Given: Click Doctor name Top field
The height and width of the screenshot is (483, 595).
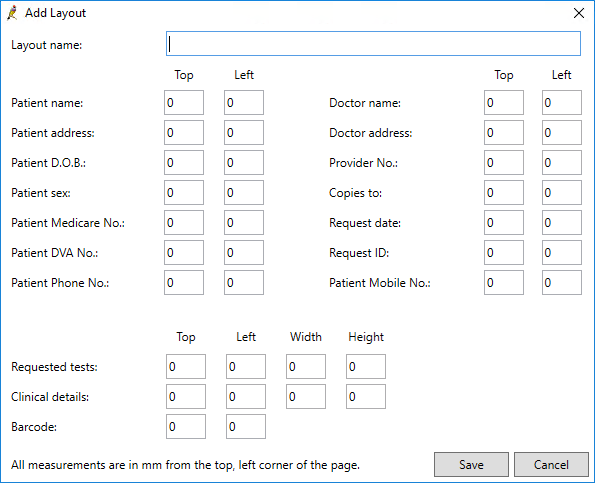Looking at the screenshot, I should [504, 102].
